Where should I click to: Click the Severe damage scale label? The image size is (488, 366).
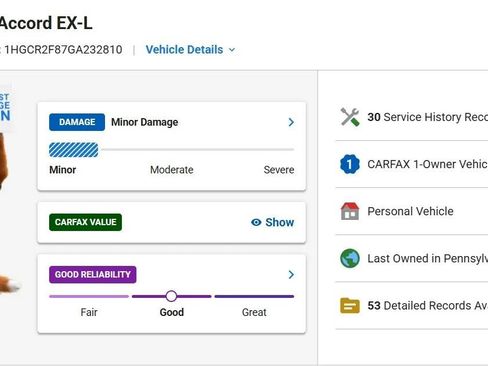coord(279,170)
